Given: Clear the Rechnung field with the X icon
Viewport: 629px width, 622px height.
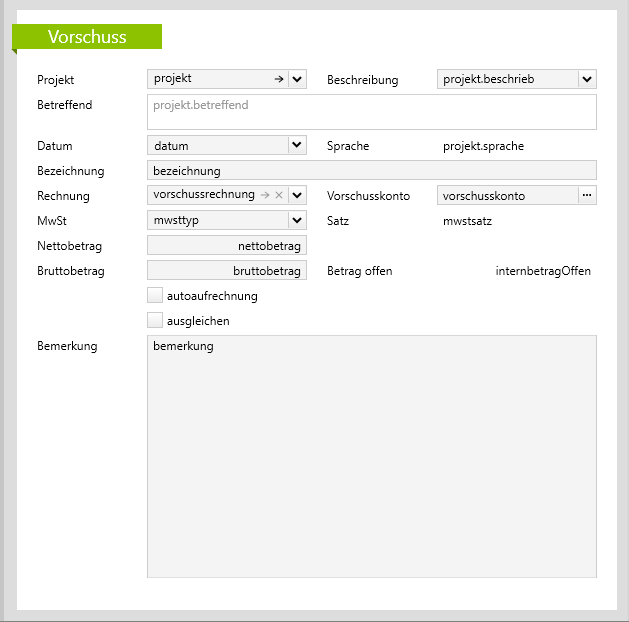Looking at the screenshot, I should point(279,195).
